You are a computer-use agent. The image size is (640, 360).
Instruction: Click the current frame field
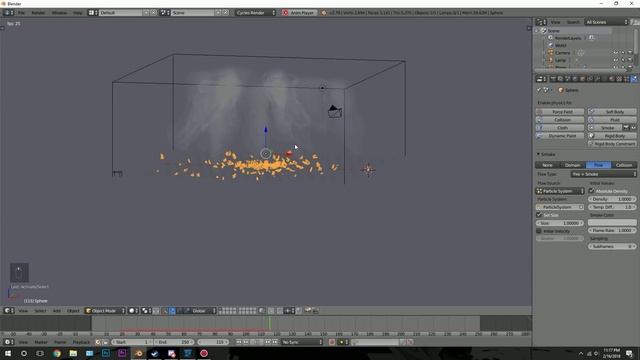click(x=213, y=342)
